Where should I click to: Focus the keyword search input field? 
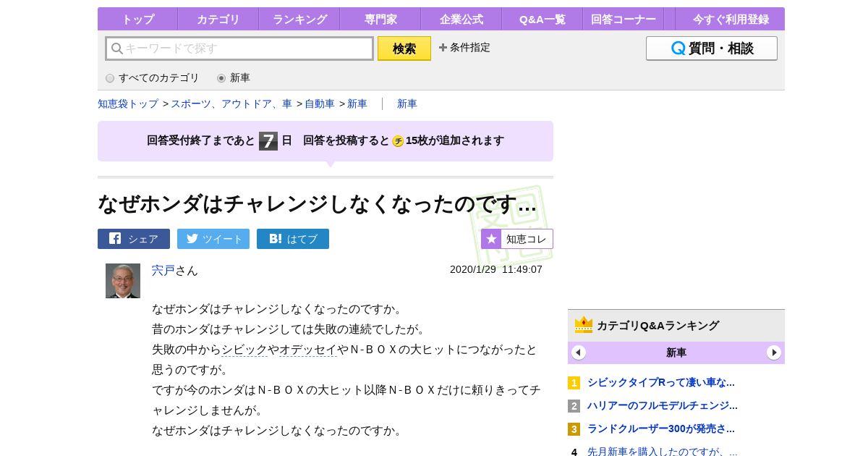239,48
